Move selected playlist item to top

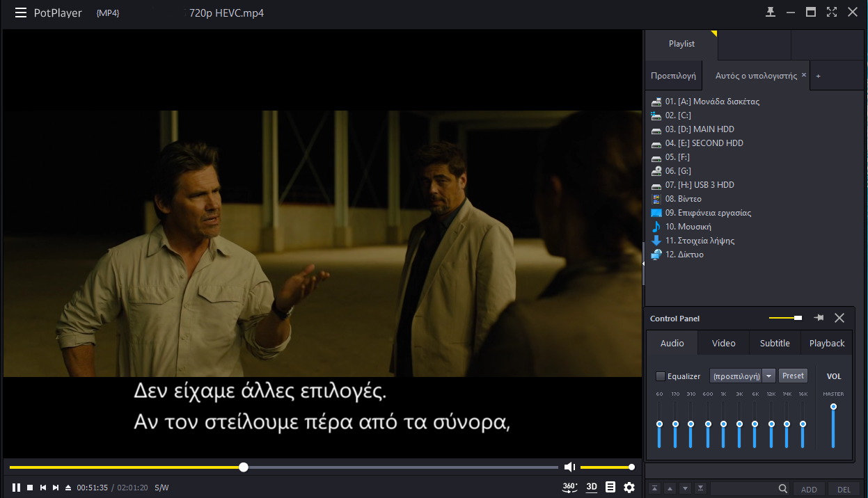coord(654,488)
